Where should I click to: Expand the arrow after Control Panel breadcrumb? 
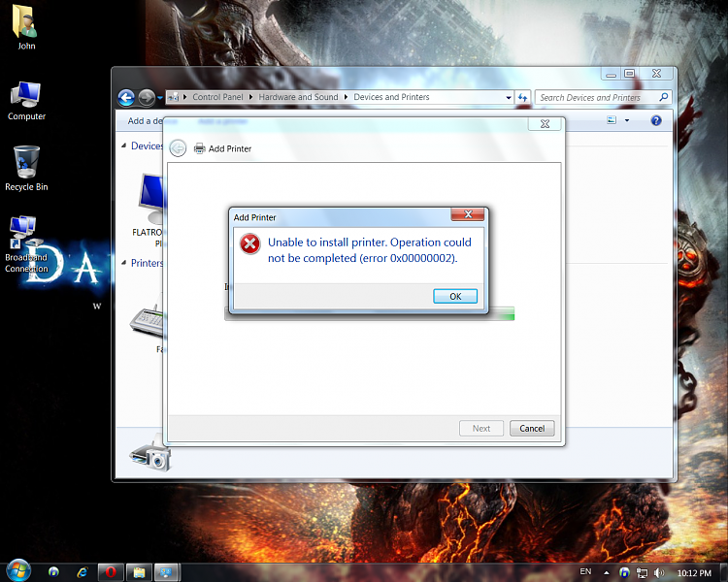pyautogui.click(x=250, y=97)
